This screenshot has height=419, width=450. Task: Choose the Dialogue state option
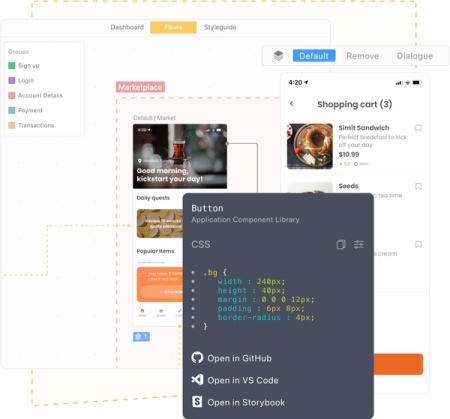point(415,56)
